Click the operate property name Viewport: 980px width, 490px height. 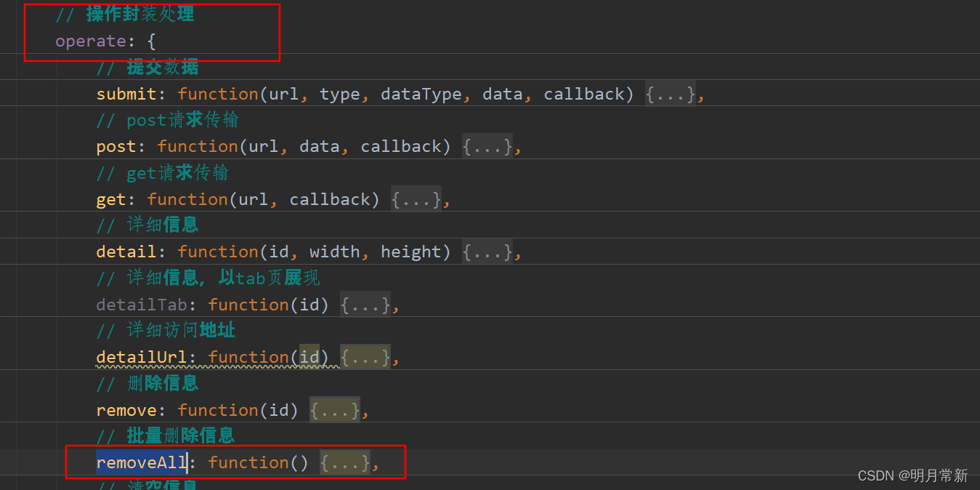tap(91, 41)
